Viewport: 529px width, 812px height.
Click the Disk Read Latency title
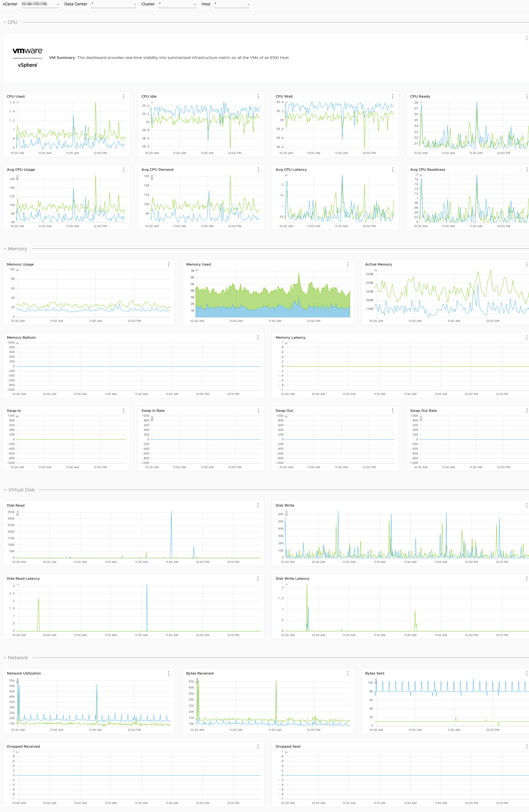tap(23, 579)
